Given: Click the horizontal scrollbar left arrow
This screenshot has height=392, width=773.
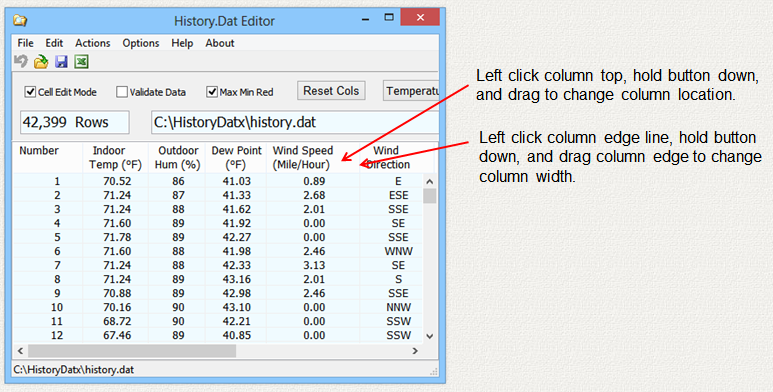Looking at the screenshot, I should point(20,351).
